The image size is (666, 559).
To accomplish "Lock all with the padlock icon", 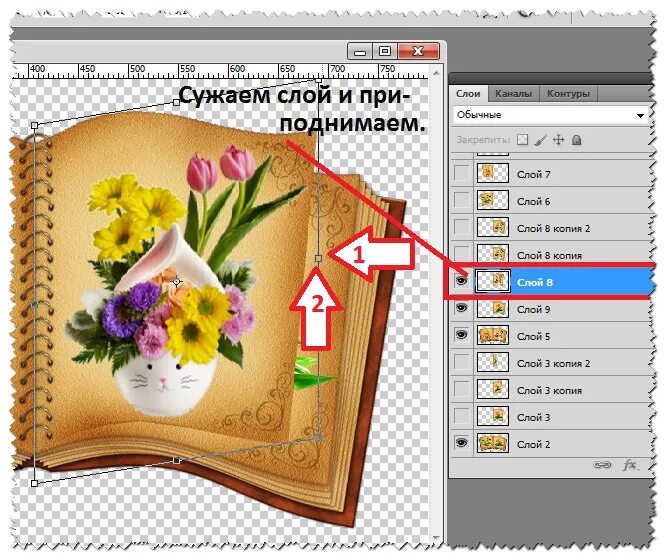I will tap(576, 140).
